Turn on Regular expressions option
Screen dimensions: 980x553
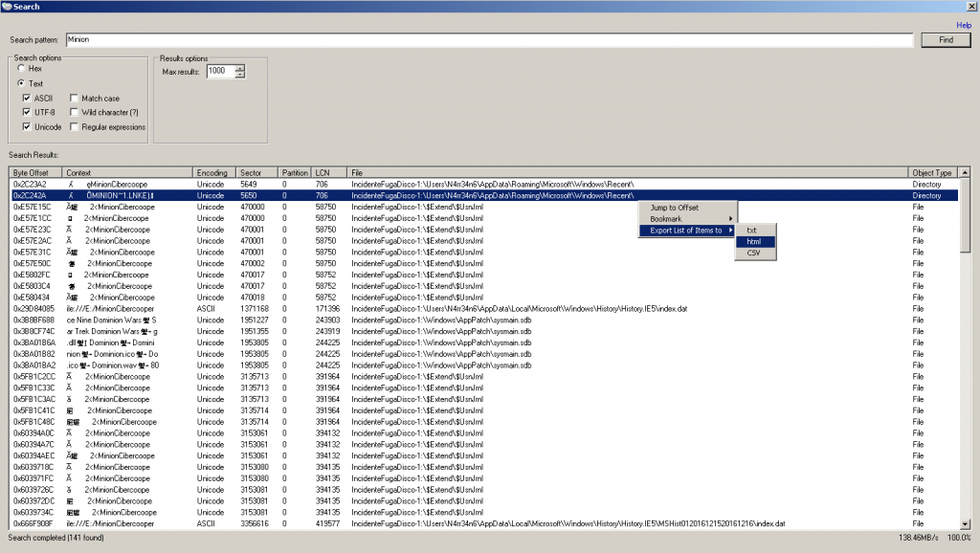(x=75, y=127)
